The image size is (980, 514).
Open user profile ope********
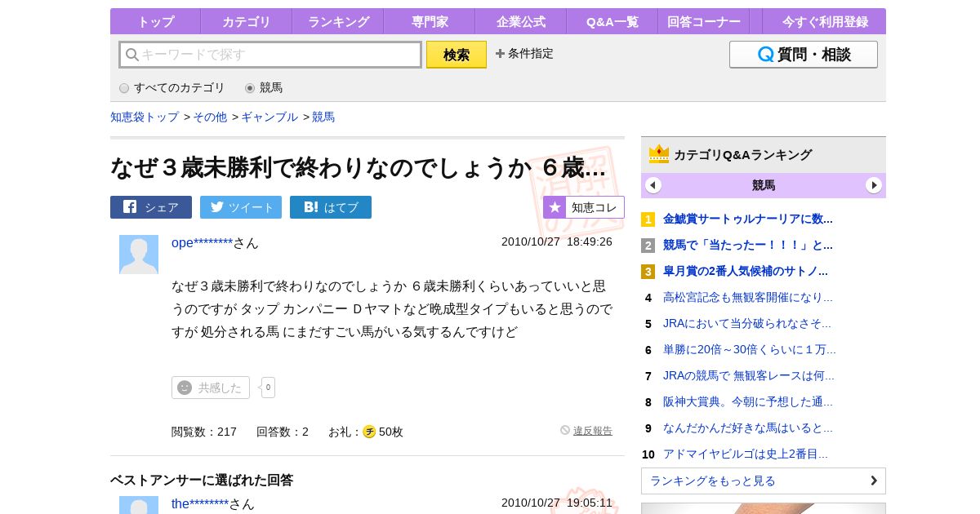pos(203,242)
